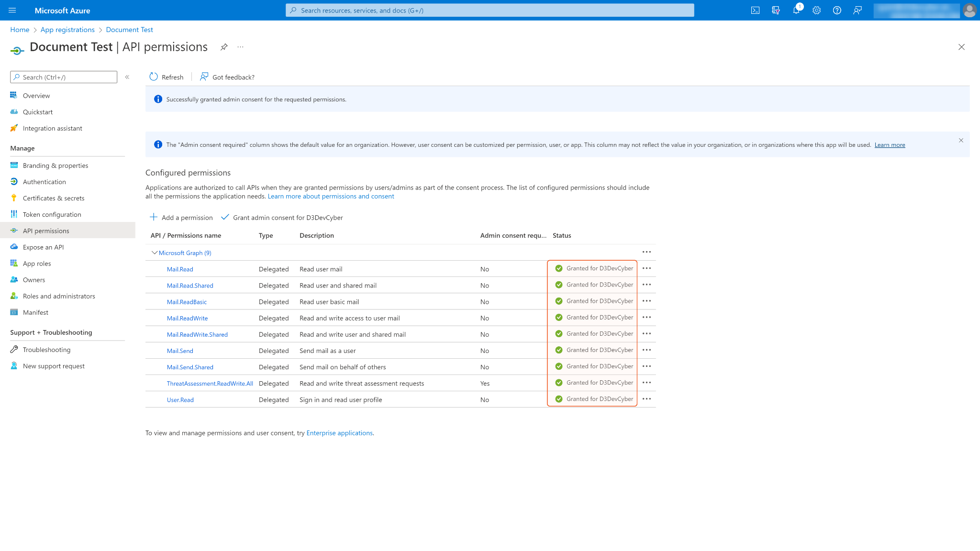980x551 pixels.
Task: Collapse the left sidebar menu
Action: [x=127, y=77]
